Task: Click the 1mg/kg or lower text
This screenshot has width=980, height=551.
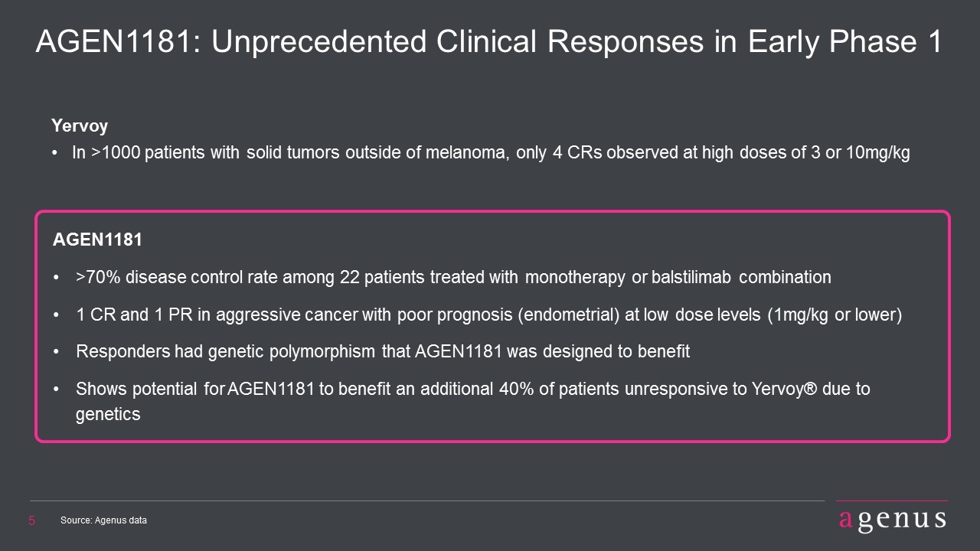Action: click(x=835, y=315)
